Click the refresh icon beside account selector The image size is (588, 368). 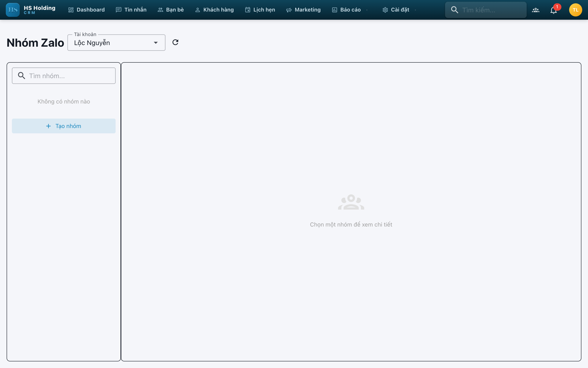tap(175, 42)
